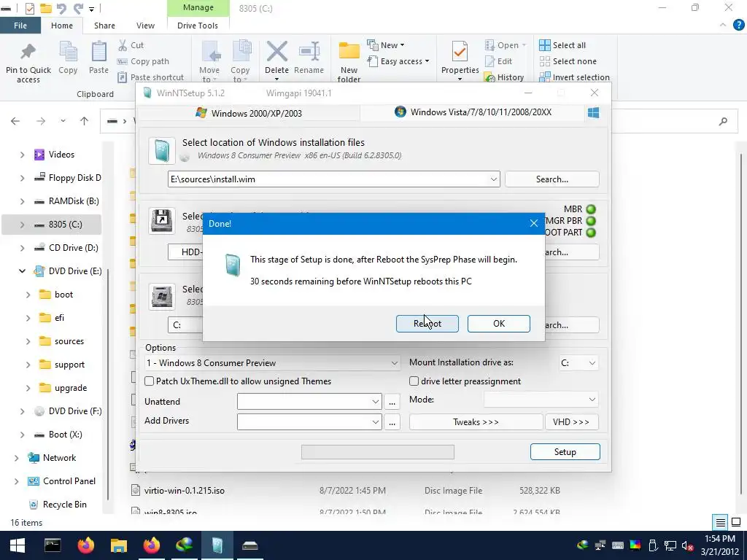Click browse button next to Add Drivers

(x=392, y=422)
